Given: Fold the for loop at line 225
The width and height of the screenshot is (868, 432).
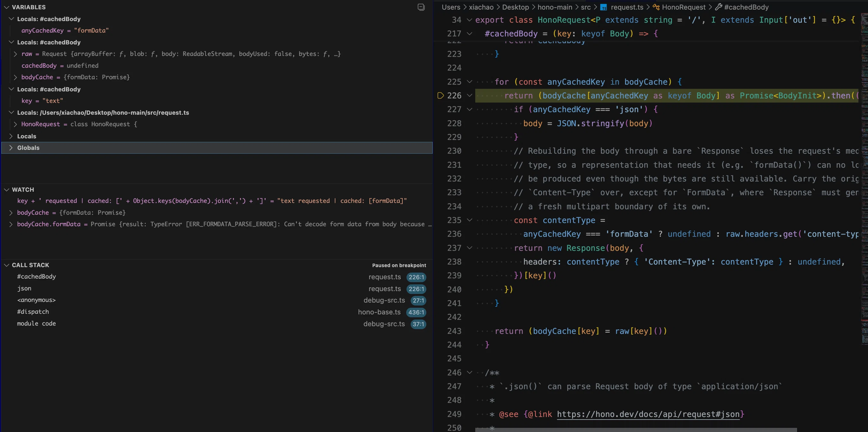Looking at the screenshot, I should tap(469, 82).
